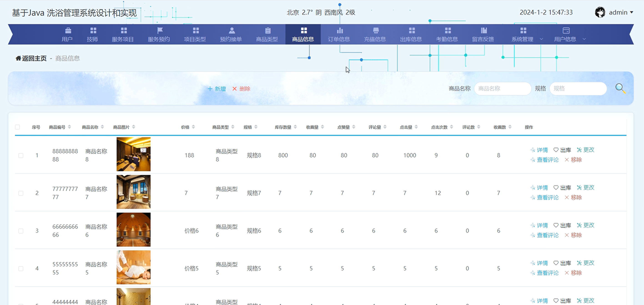Sort by 价格 column arrows
644x305 pixels.
pyautogui.click(x=193, y=127)
